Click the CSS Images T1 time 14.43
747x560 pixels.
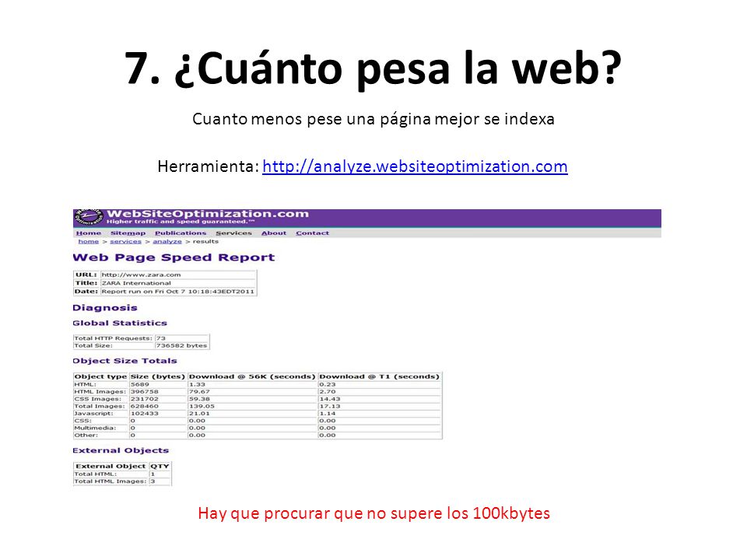click(330, 399)
